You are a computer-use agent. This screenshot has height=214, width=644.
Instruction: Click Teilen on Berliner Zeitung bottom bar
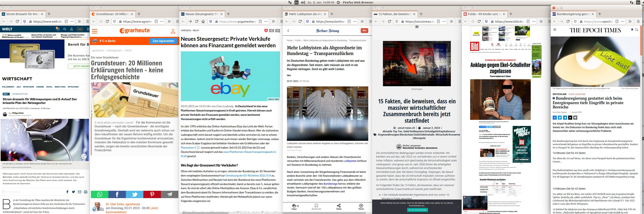pyautogui.click(x=339, y=207)
